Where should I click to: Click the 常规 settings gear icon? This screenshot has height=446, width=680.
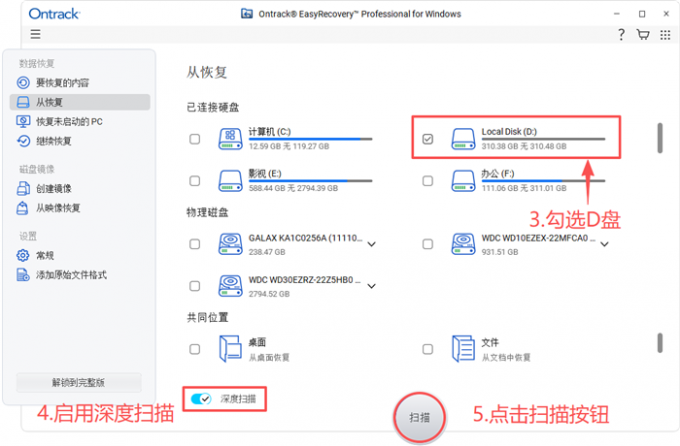click(x=23, y=255)
